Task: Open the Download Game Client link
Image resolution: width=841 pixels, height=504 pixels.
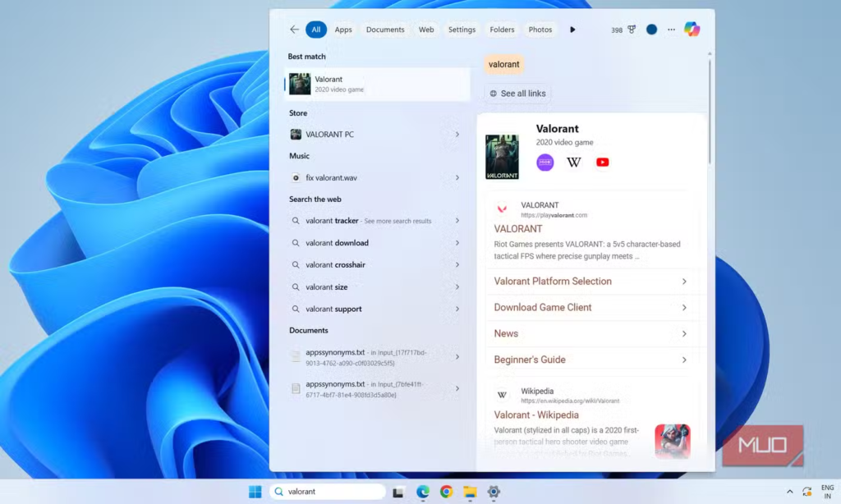Action: pyautogui.click(x=543, y=308)
